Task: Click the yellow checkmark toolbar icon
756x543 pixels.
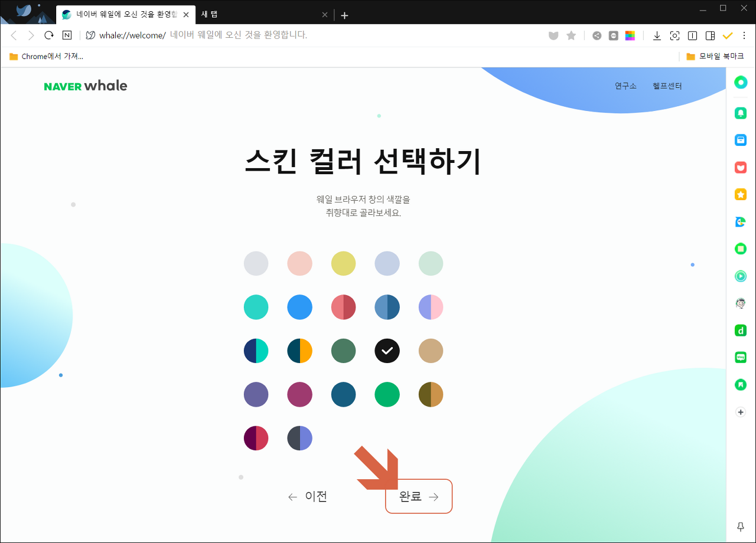Action: (x=727, y=35)
